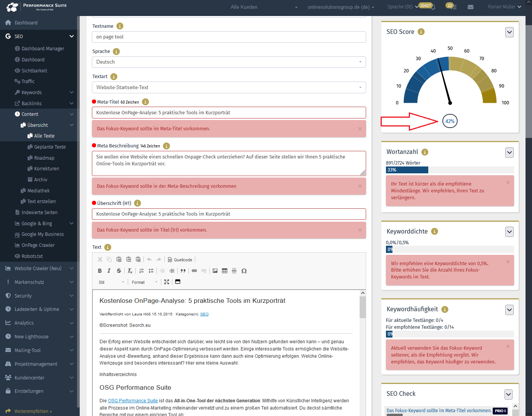This screenshot has width=532, height=416.
Task: Open SEO category link in text
Action: 204,314
